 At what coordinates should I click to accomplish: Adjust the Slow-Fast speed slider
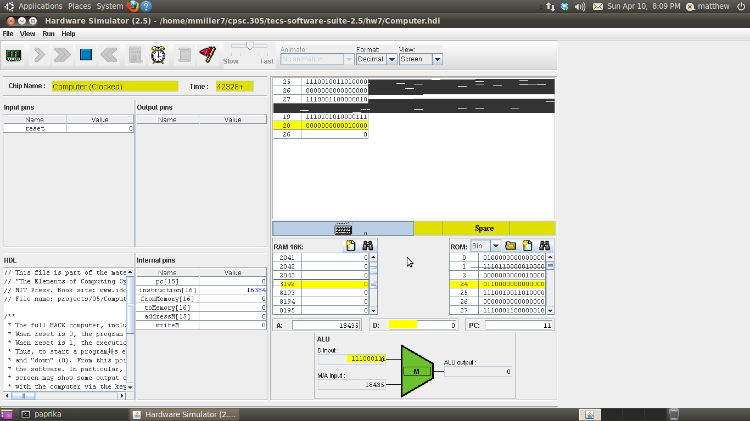[248, 46]
